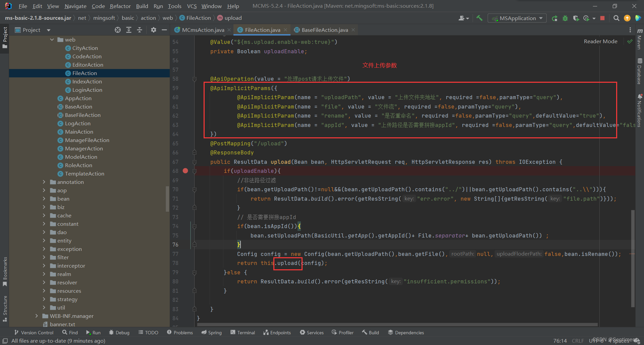Collapse the web folder in tree

(52, 40)
